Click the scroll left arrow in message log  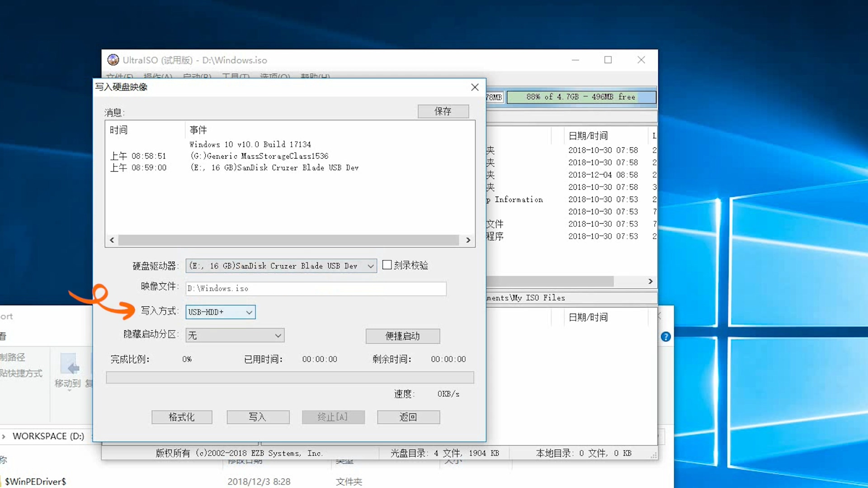[112, 239]
